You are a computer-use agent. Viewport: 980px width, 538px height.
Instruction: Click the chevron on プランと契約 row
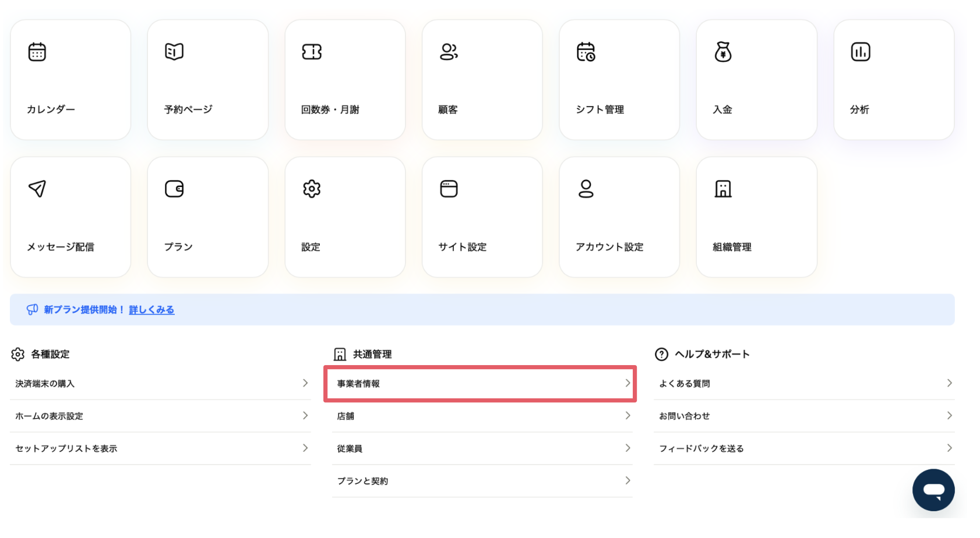click(x=628, y=480)
